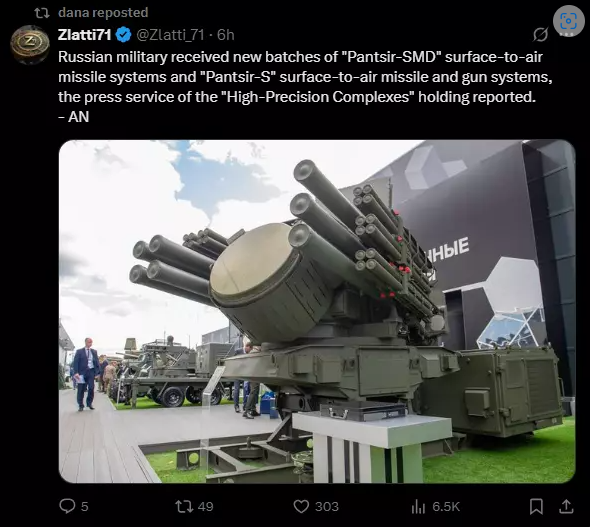Click the Grok explain-post icon
Image resolution: width=590 pixels, height=527 pixels.
point(541,35)
